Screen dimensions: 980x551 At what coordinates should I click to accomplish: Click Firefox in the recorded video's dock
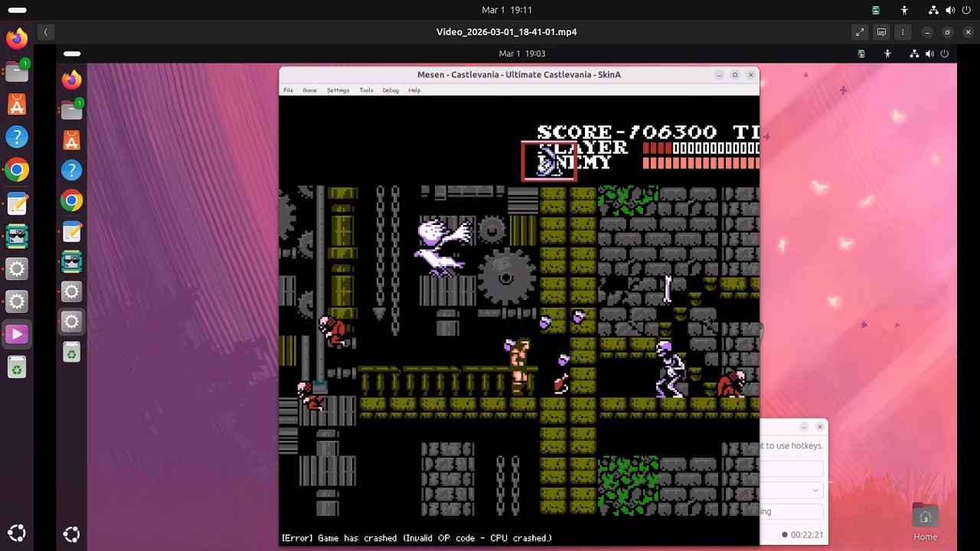pyautogui.click(x=71, y=80)
